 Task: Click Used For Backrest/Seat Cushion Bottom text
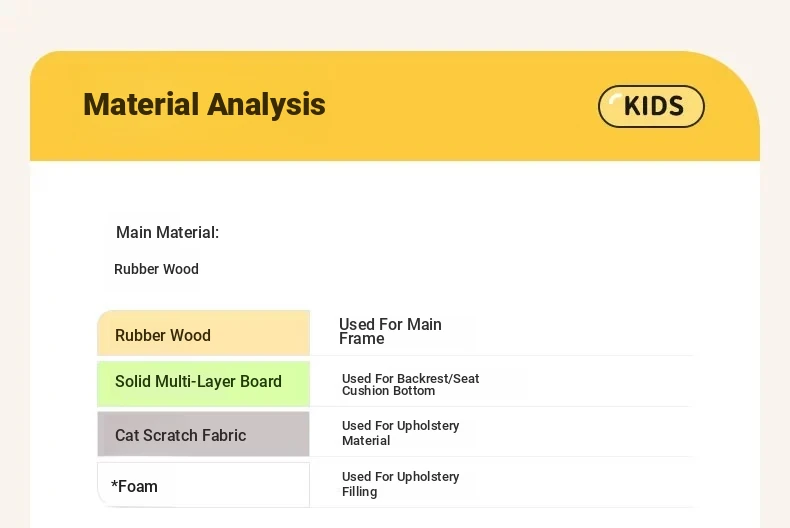point(410,384)
